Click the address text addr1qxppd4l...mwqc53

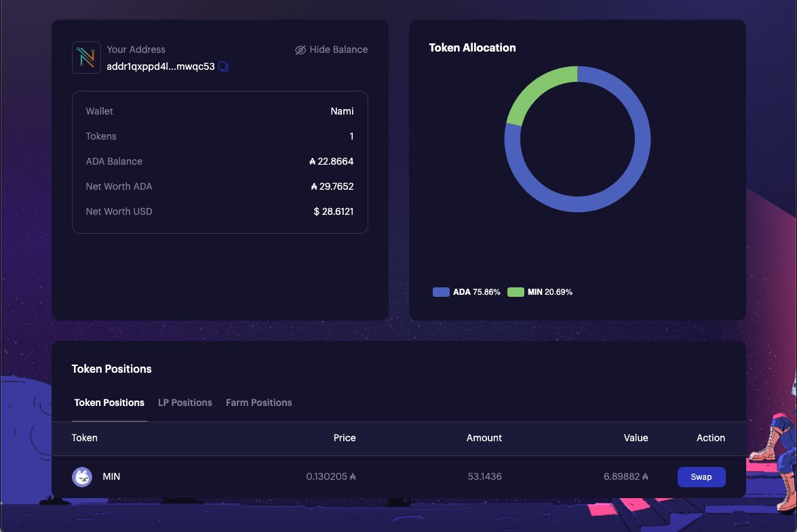(161, 66)
